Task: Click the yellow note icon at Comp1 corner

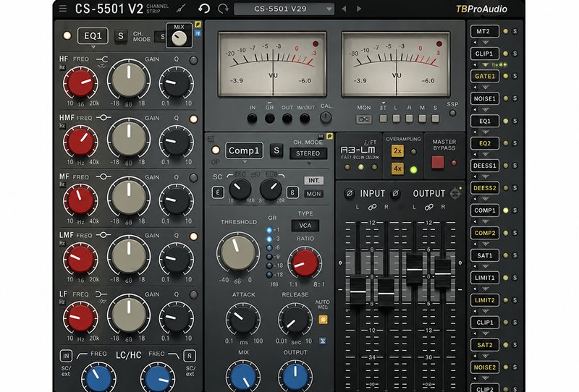Action: point(329,136)
